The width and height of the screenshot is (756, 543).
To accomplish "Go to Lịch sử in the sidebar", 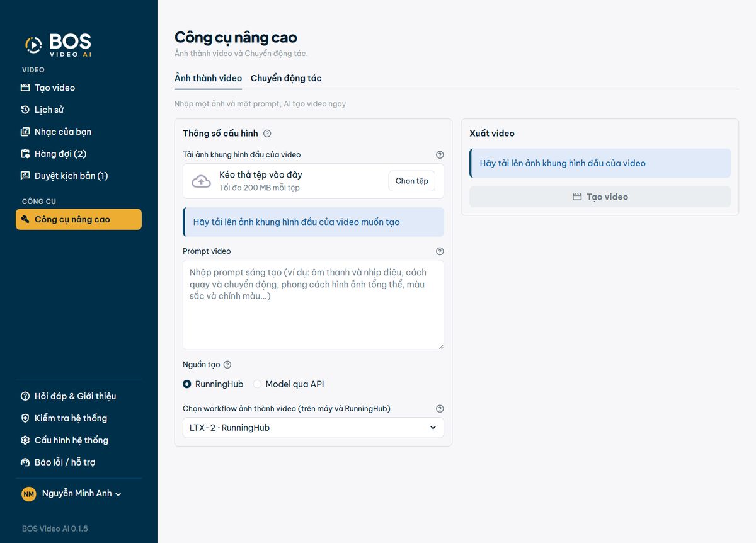I will tap(79, 110).
